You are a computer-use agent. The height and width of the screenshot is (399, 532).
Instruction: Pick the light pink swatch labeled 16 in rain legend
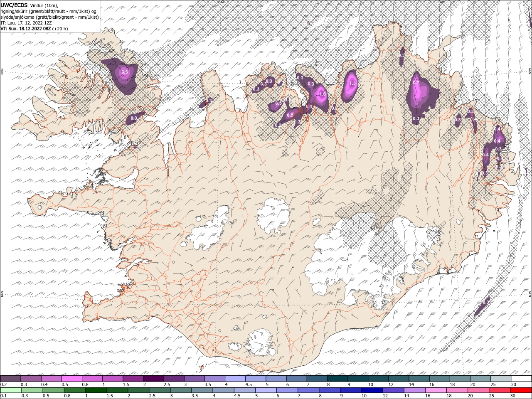(436, 390)
